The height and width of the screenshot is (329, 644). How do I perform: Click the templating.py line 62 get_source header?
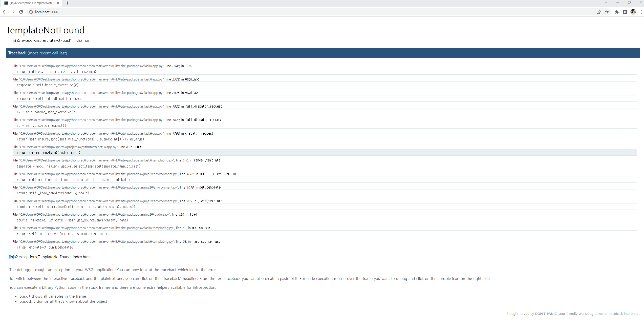point(111,228)
